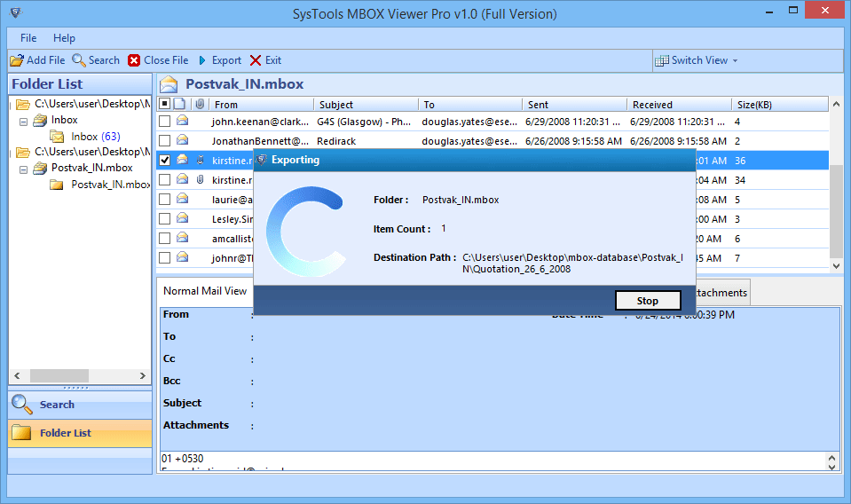This screenshot has width=851, height=504.
Task: Tick the Lesley.Sir email checkbox
Action: click(x=164, y=218)
